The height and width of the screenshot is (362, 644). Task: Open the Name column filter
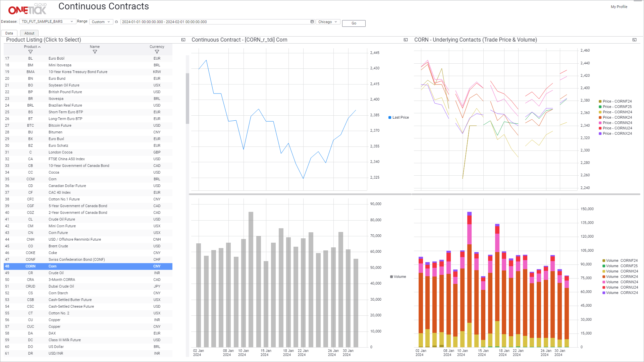[95, 52]
